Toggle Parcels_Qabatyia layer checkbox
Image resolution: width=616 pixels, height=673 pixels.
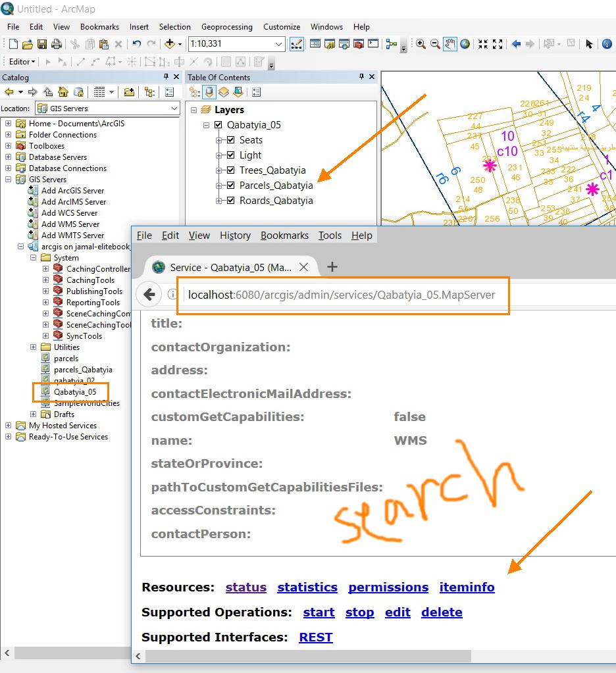pyautogui.click(x=230, y=186)
